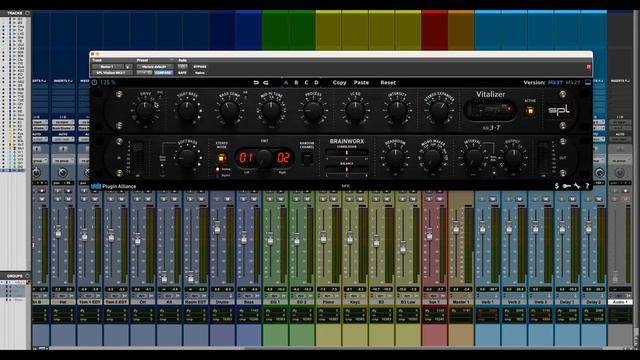Click Paste in the plugin toolbar

361,82
